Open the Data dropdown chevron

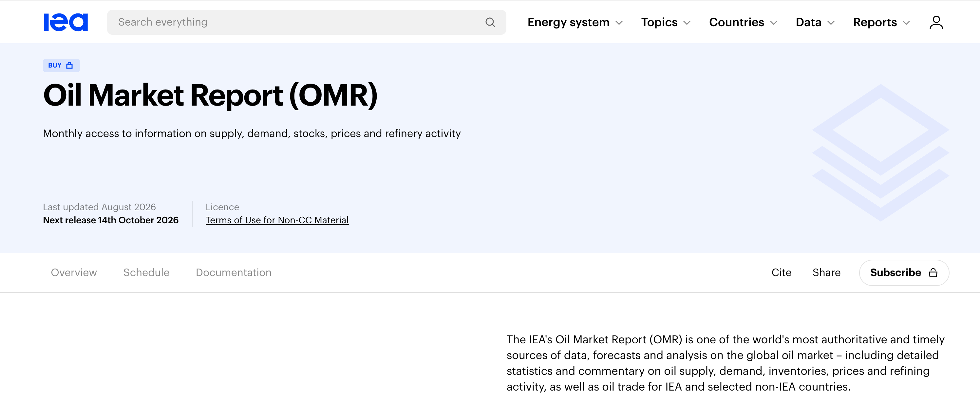pos(831,23)
